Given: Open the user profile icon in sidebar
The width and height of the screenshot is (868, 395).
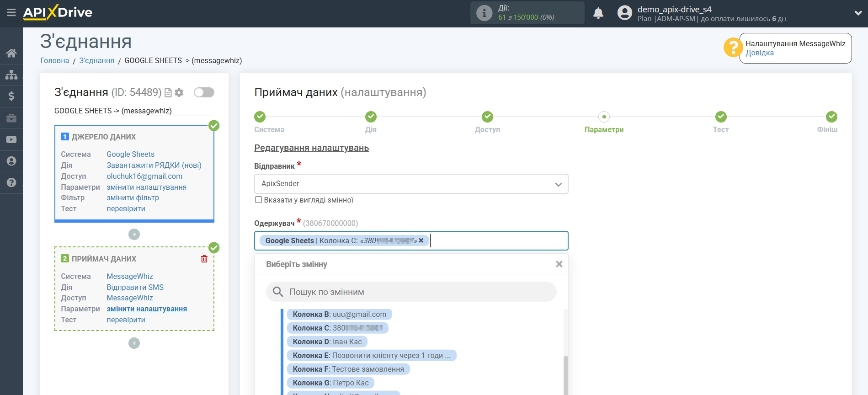Looking at the screenshot, I should (11, 161).
